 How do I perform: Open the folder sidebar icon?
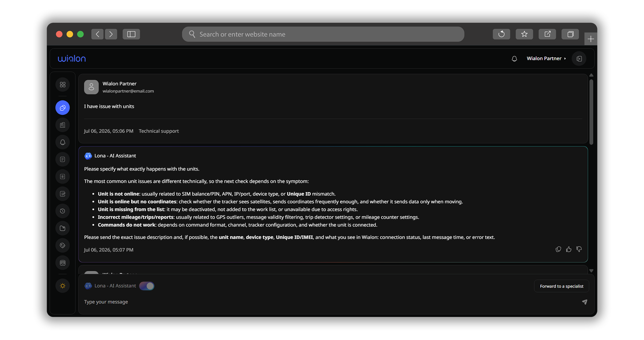click(63, 228)
